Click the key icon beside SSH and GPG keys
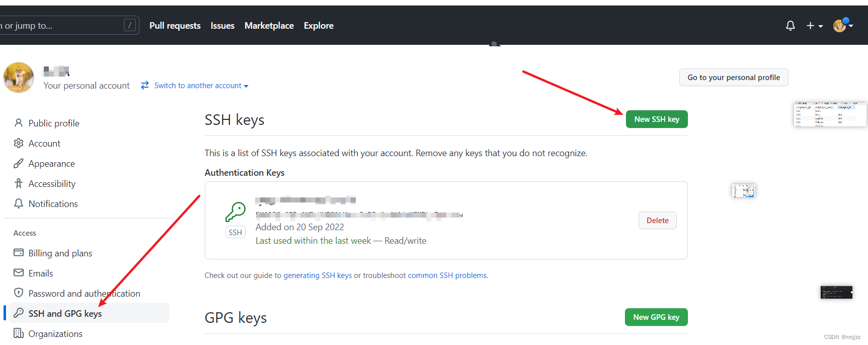Screen dimensions: 868x345 [19, 313]
